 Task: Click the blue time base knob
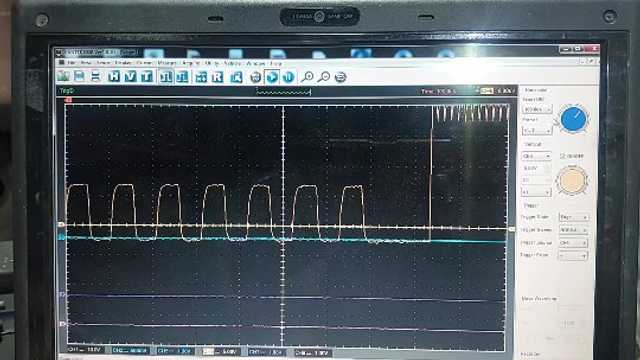(x=573, y=119)
